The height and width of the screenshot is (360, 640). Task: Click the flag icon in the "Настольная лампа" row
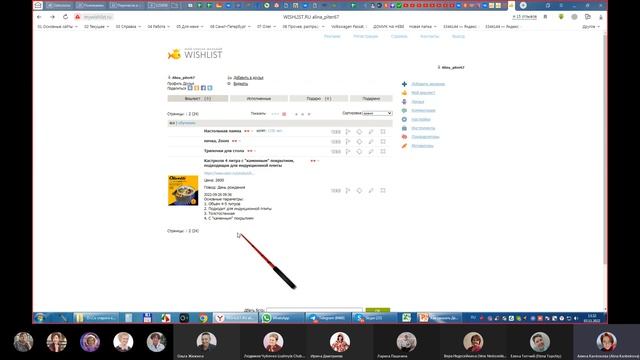tap(348, 131)
